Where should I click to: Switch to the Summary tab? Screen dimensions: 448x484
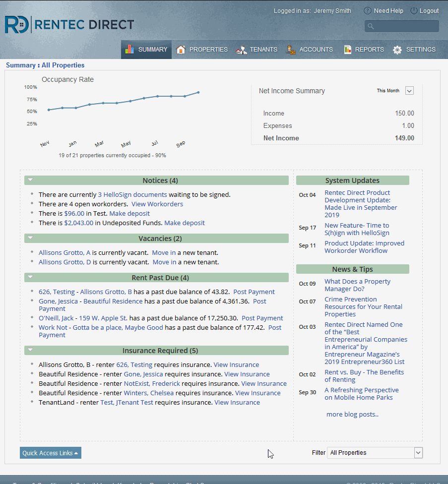(x=146, y=50)
